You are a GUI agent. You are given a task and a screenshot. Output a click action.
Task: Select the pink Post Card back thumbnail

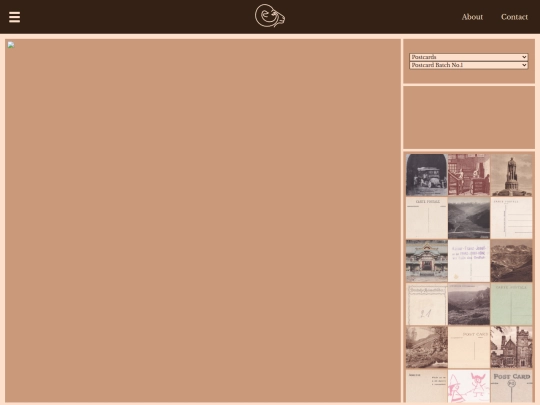pos(469,347)
